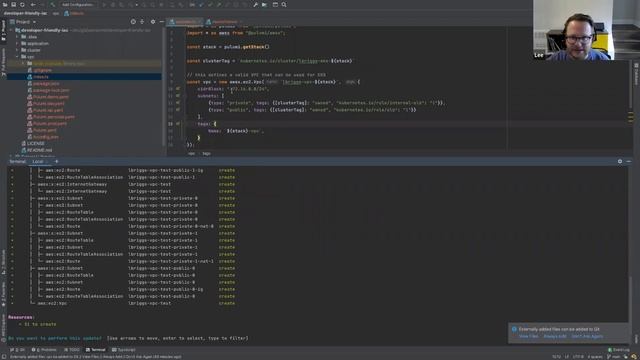
Task: Click View Files link in notification
Action: click(529, 336)
